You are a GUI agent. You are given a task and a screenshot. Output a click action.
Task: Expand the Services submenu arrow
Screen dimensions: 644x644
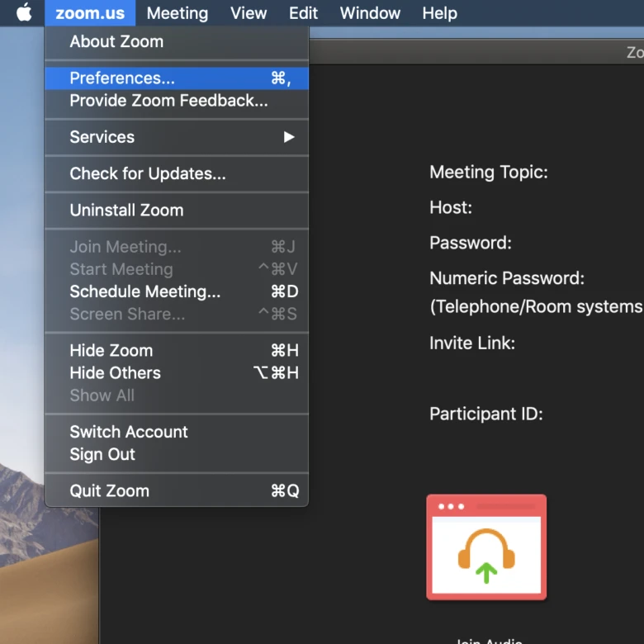(288, 137)
